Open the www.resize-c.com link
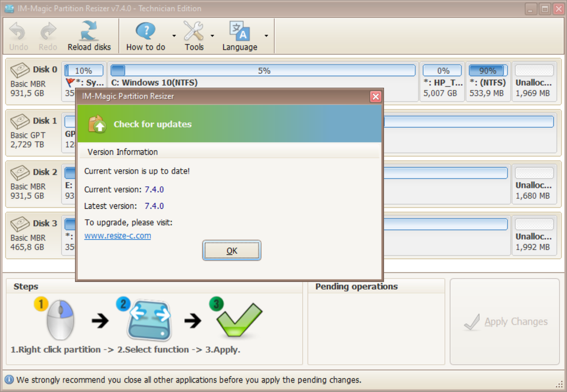 click(x=118, y=236)
